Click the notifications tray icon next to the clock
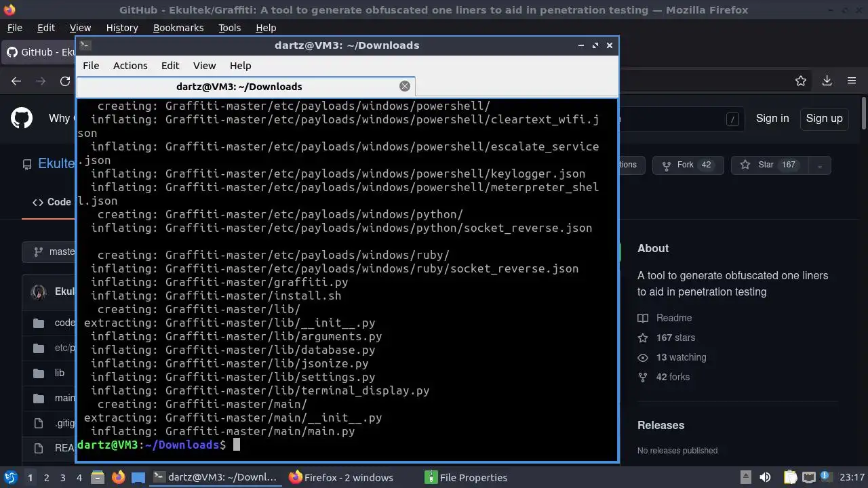This screenshot has height=488, width=868. [x=826, y=478]
